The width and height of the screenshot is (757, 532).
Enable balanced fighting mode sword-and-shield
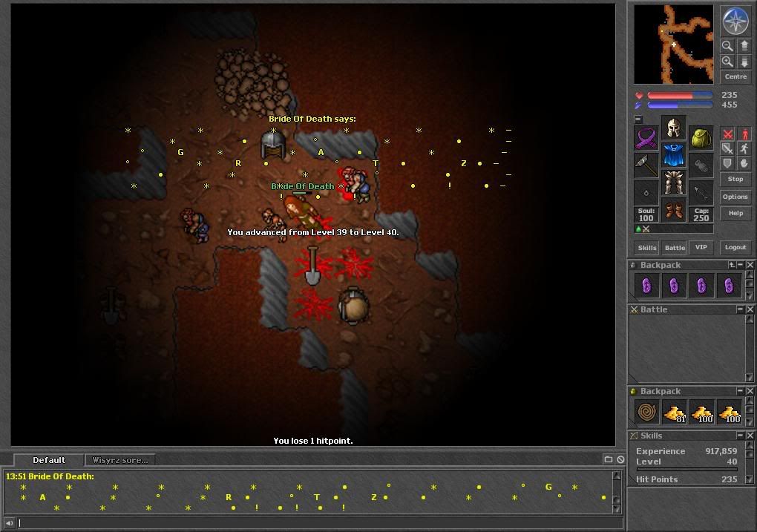(x=727, y=148)
